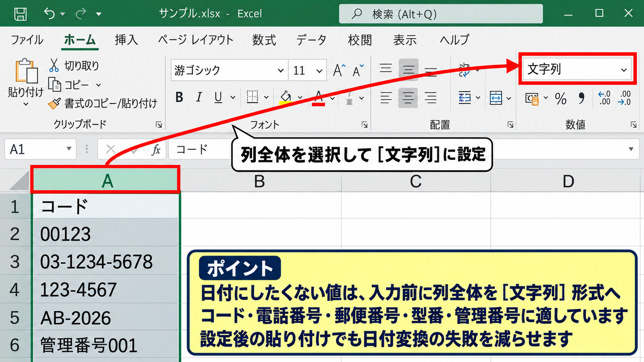Click the fx insert function icon

pyautogui.click(x=156, y=149)
